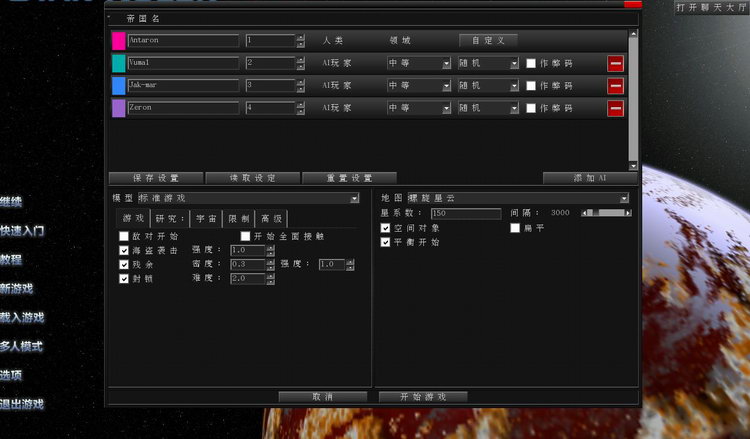Click right arrow of 间隔 slider
Screen dimensions: 750x439
[629, 213]
